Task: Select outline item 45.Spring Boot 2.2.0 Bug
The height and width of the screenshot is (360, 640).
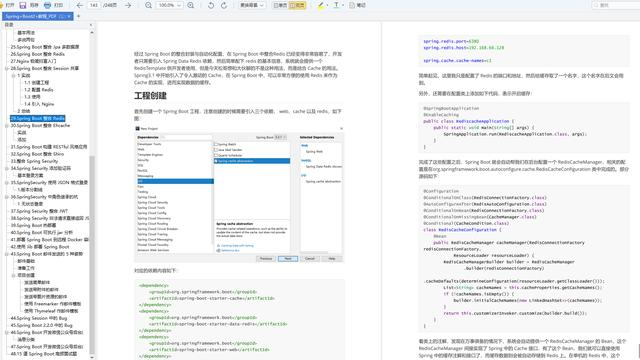Action: point(41,325)
